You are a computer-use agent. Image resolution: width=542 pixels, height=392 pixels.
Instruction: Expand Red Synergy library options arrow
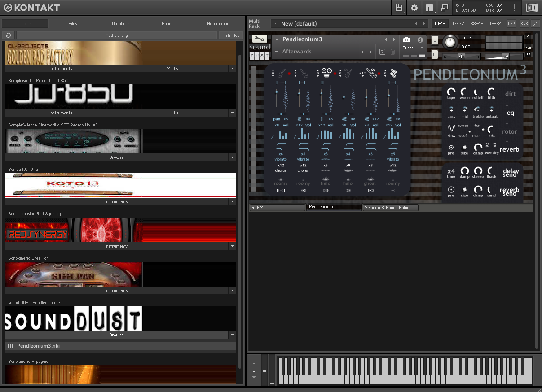tap(232, 246)
